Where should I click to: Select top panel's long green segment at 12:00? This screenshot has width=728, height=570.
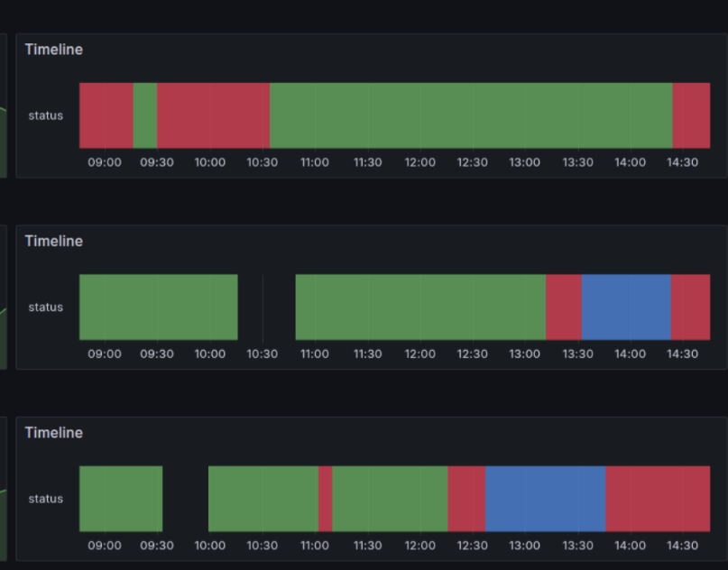coord(471,115)
